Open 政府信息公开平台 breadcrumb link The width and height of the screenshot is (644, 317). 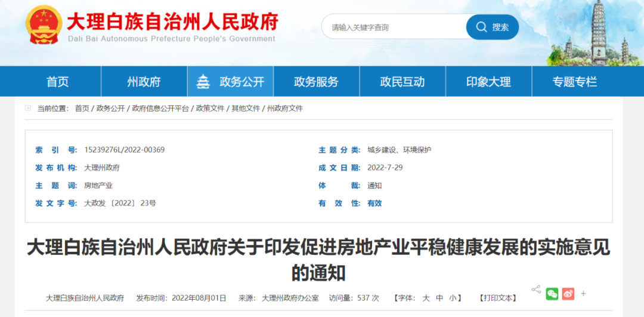(x=160, y=109)
